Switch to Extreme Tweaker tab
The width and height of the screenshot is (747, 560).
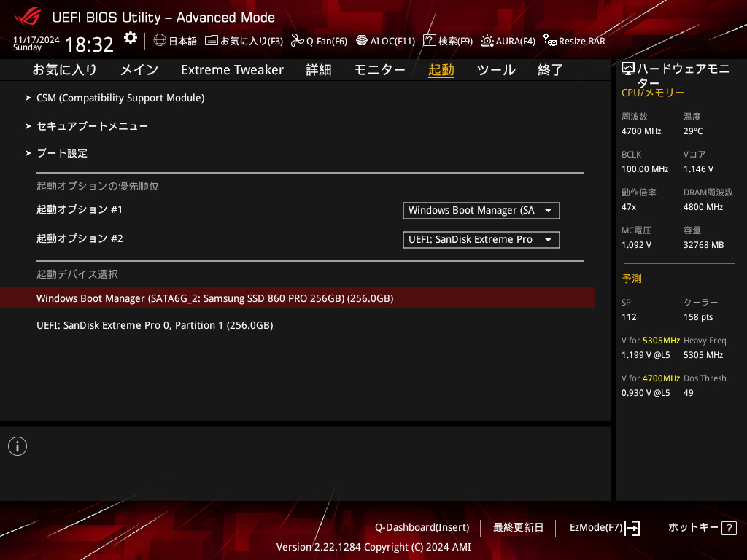232,70
